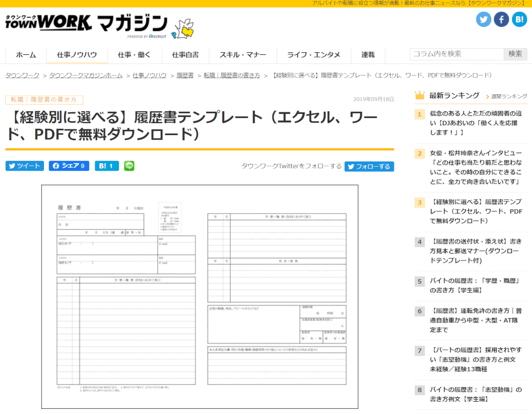Viewport: 532px width, 414px height.
Task: Open the 仕事ノウハウ menu tab
Action: 77,55
